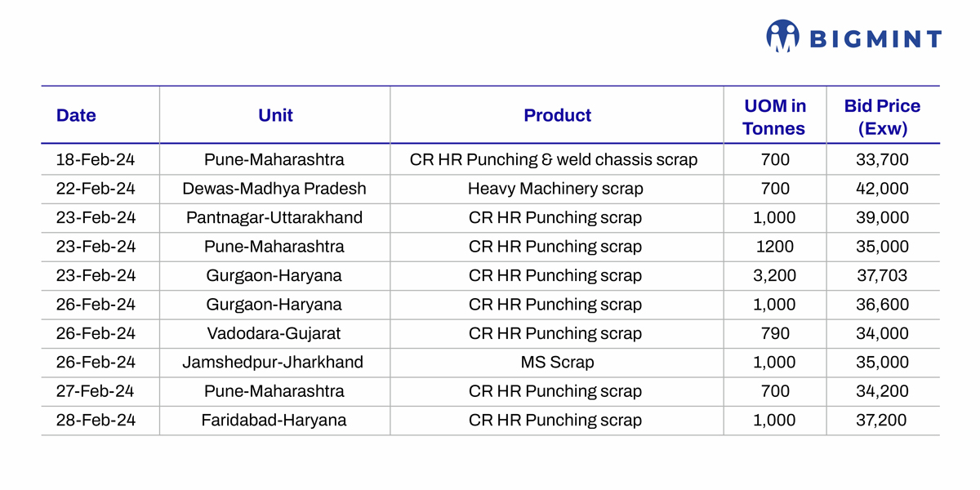Select the Bid Price (Exw) header
The width and height of the screenshot is (980, 490).
[x=882, y=117]
